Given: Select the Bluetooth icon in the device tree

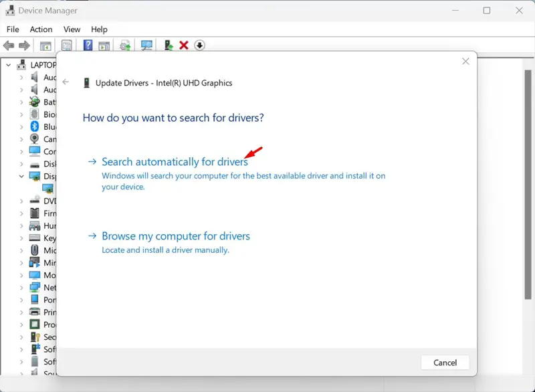Looking at the screenshot, I should [35, 126].
